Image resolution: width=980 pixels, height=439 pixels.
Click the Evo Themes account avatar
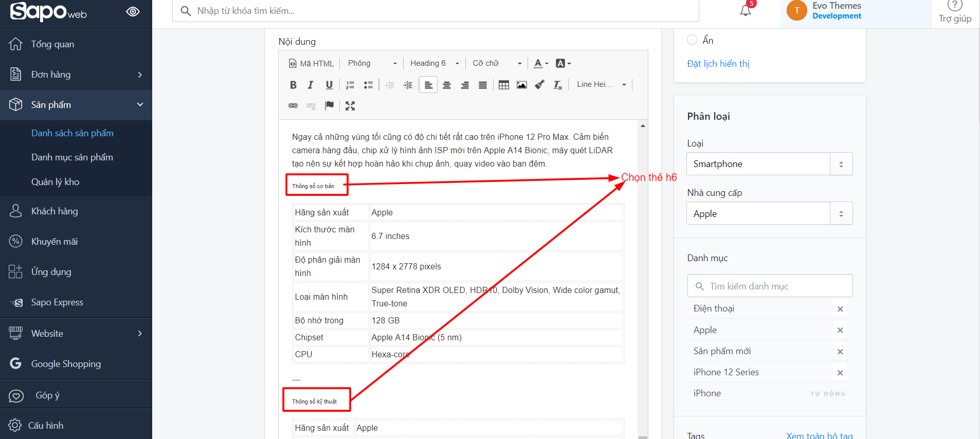click(796, 10)
